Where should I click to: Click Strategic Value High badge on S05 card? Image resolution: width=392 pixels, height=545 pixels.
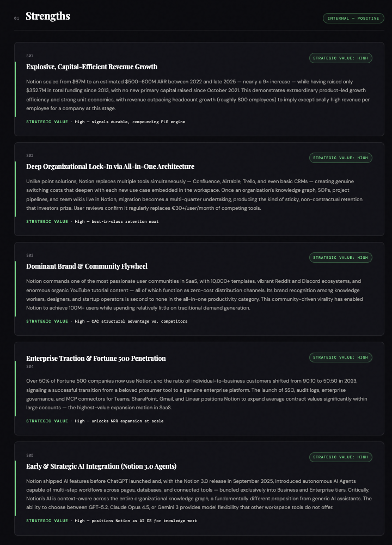[x=341, y=457]
